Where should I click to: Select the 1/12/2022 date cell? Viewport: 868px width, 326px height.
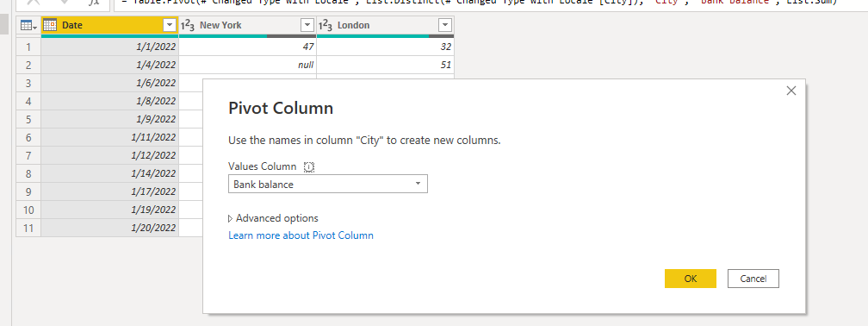(x=109, y=155)
